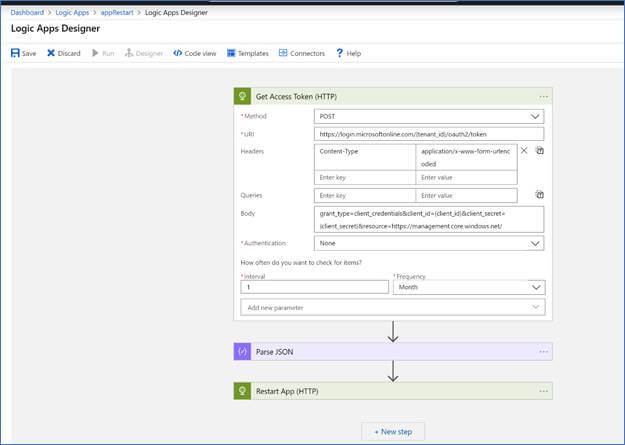625x445 pixels.
Task: Click the Interval input field
Action: tap(314, 287)
